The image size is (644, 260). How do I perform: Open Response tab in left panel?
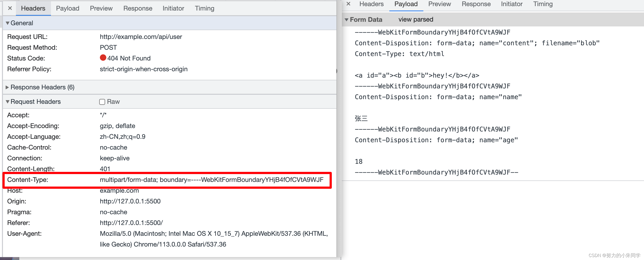pyautogui.click(x=138, y=8)
